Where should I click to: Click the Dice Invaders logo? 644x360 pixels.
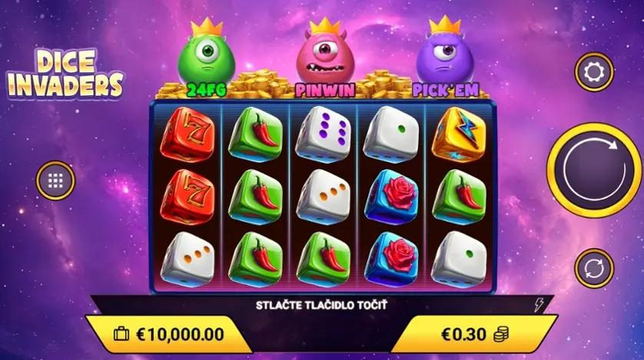(x=65, y=74)
